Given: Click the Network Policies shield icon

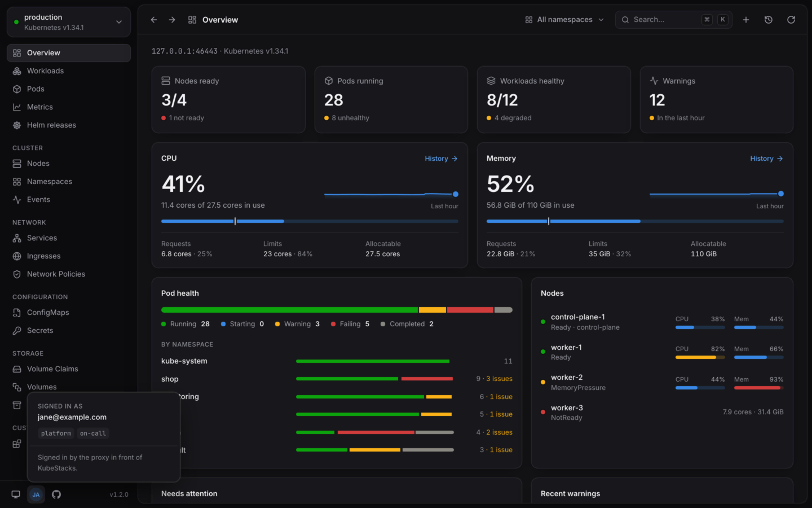Looking at the screenshot, I should [x=17, y=274].
